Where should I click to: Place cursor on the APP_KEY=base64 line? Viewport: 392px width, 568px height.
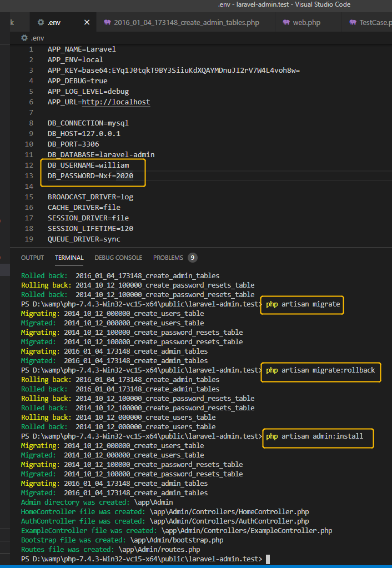(x=174, y=70)
